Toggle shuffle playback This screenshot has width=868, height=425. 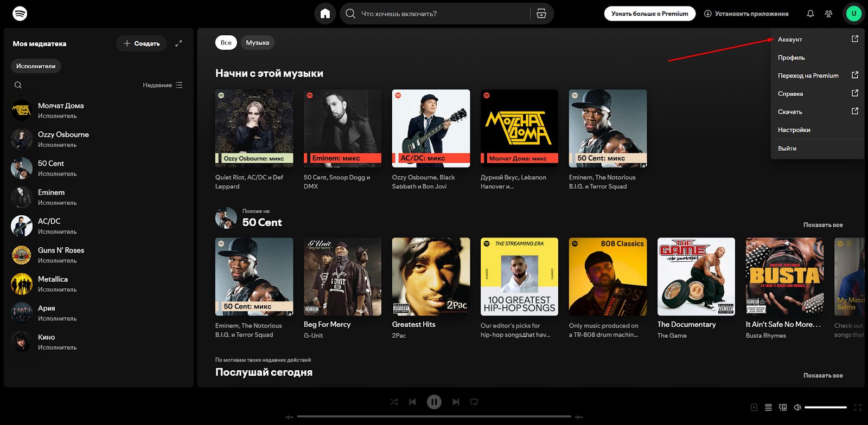pyautogui.click(x=394, y=402)
